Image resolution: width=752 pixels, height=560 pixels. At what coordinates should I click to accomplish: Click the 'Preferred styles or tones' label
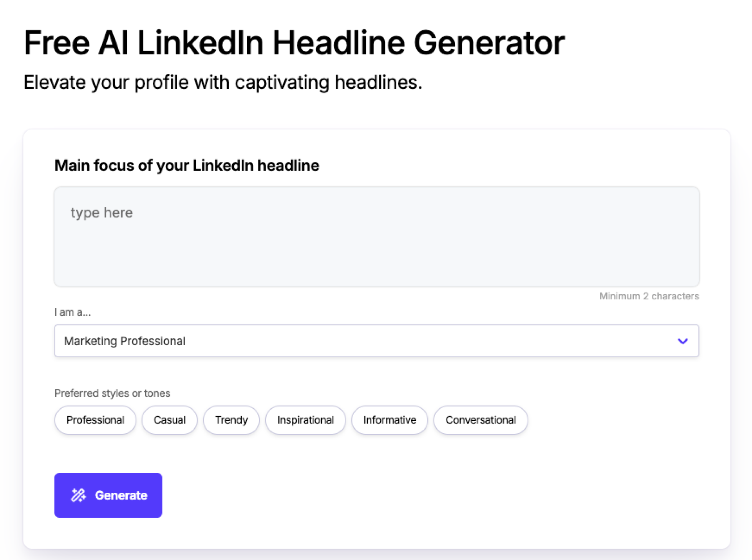(x=112, y=393)
